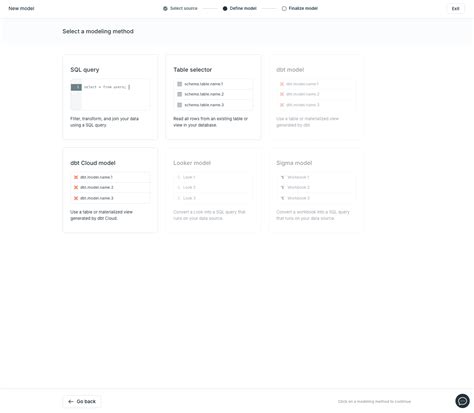
Task: Click the completed Select source step checkmark
Action: pyautogui.click(x=165, y=8)
